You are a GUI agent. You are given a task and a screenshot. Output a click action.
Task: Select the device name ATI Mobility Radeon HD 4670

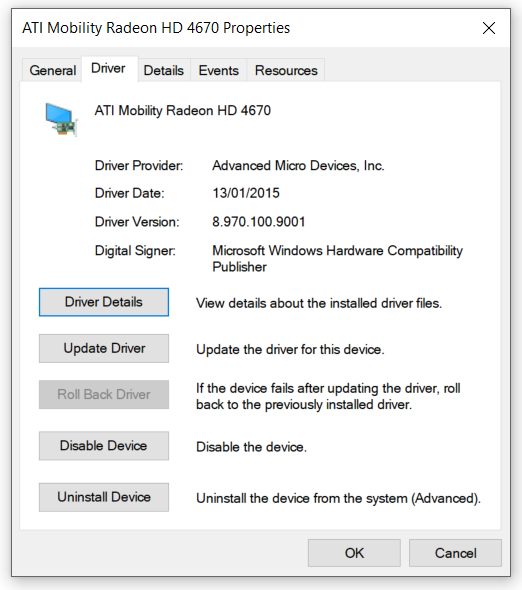tap(183, 111)
